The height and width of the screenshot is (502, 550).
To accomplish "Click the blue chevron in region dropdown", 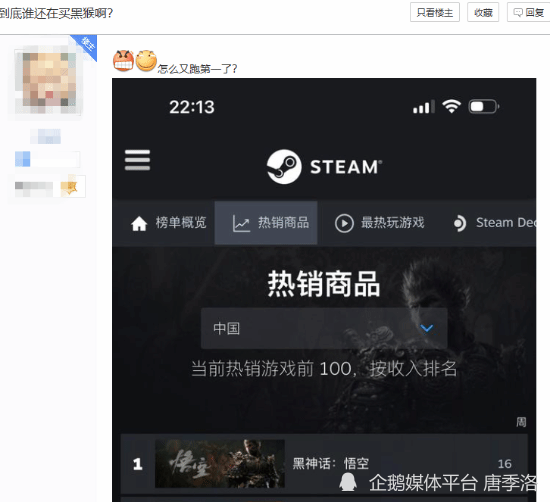I will coord(427,328).
